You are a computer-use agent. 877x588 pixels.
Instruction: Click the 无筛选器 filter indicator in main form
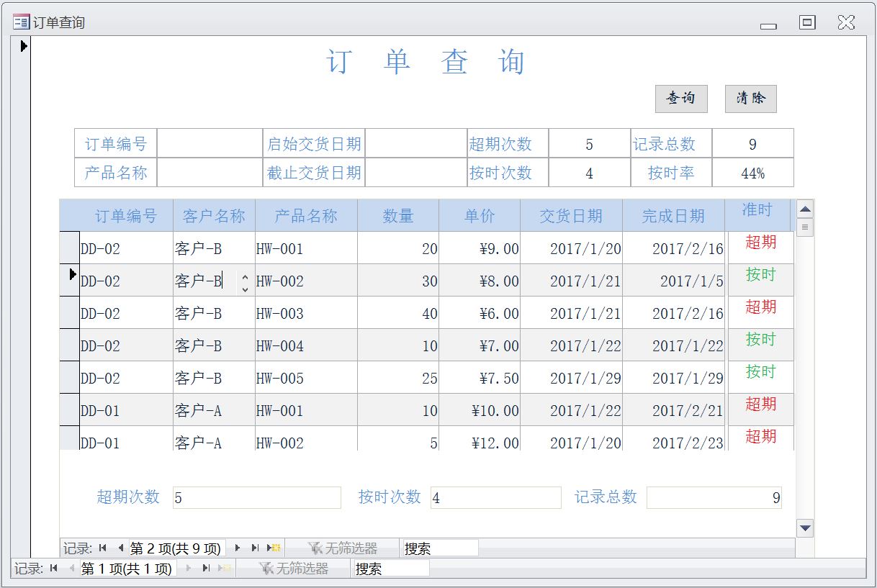[x=294, y=569]
